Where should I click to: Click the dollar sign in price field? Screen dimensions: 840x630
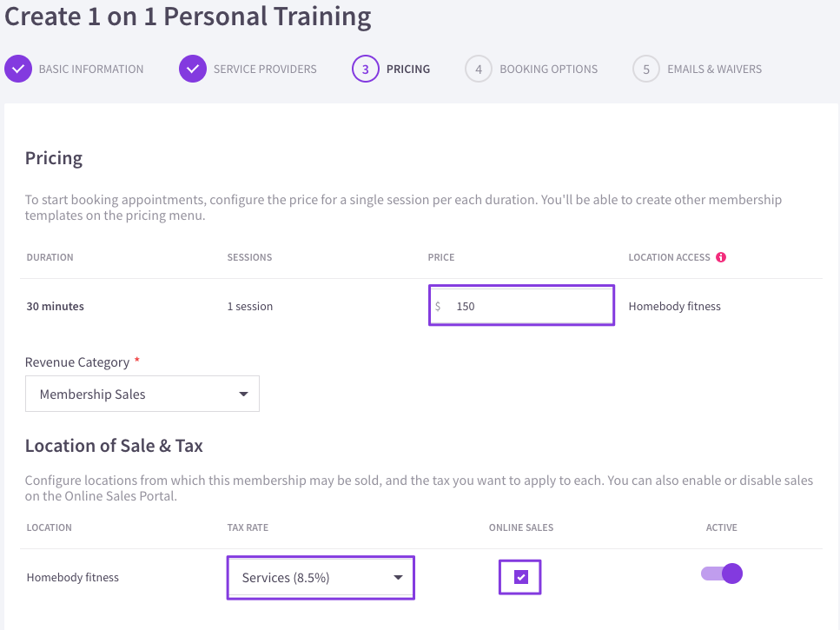coord(438,307)
